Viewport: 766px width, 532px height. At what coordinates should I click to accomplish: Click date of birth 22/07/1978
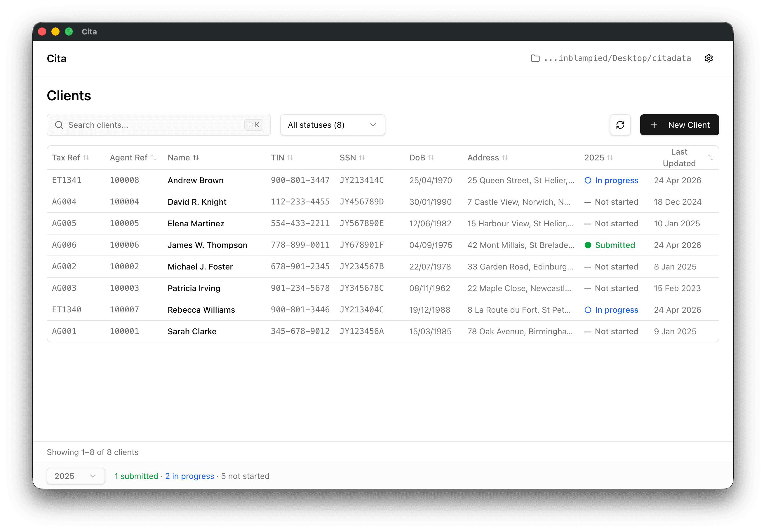coord(430,267)
